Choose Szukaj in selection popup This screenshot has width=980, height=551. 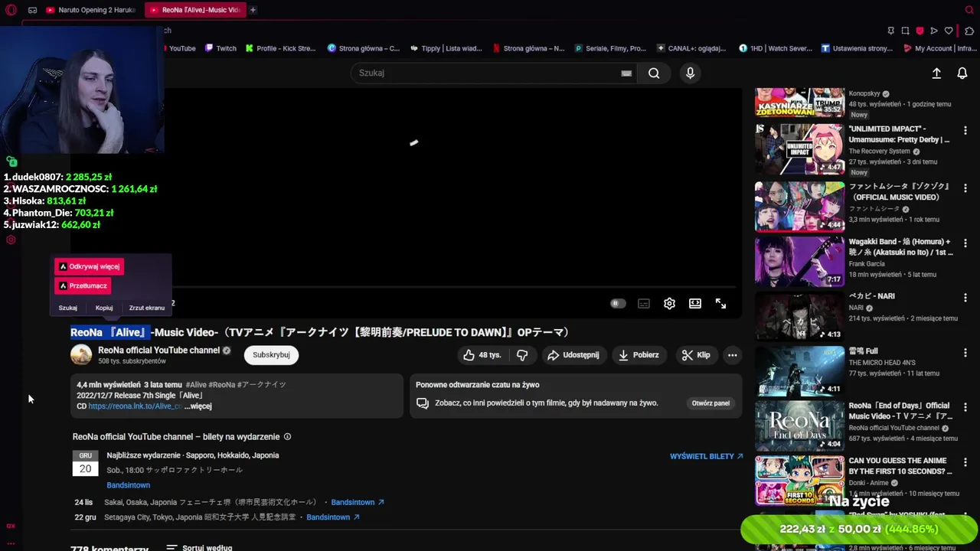click(x=68, y=308)
